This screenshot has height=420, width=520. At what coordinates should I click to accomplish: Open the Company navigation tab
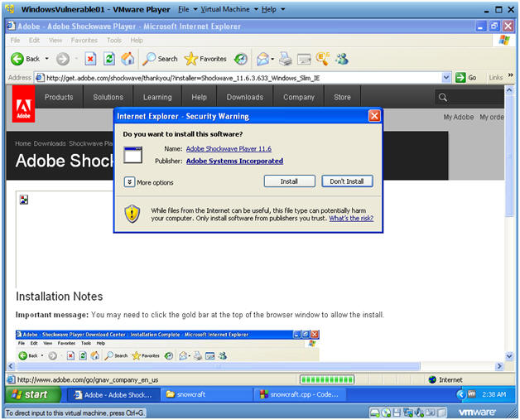pos(298,97)
